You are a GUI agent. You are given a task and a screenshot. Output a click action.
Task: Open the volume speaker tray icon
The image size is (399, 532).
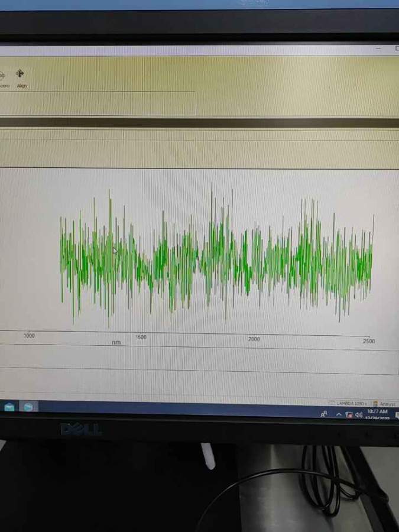(x=359, y=414)
